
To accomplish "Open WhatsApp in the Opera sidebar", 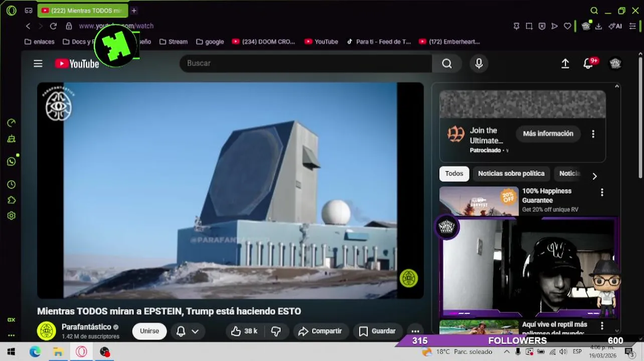I will coord(11,161).
